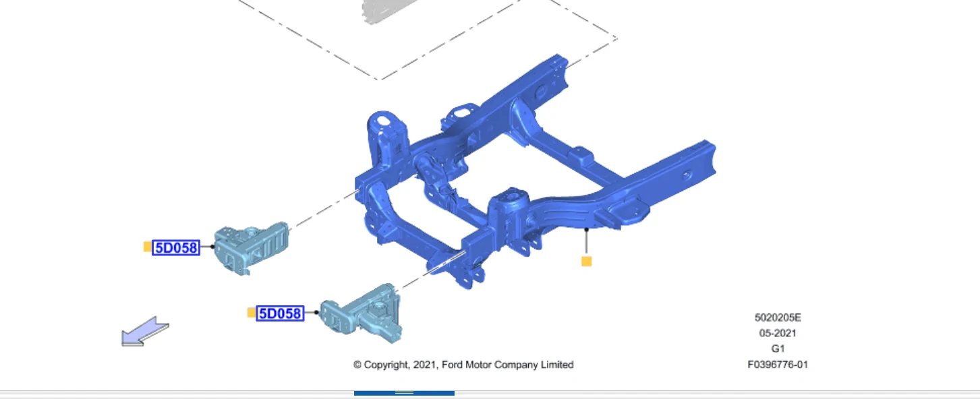This screenshot has height=399, width=980.
Task: Click the blue horizontal scrollbar thumb
Action: click(x=404, y=393)
